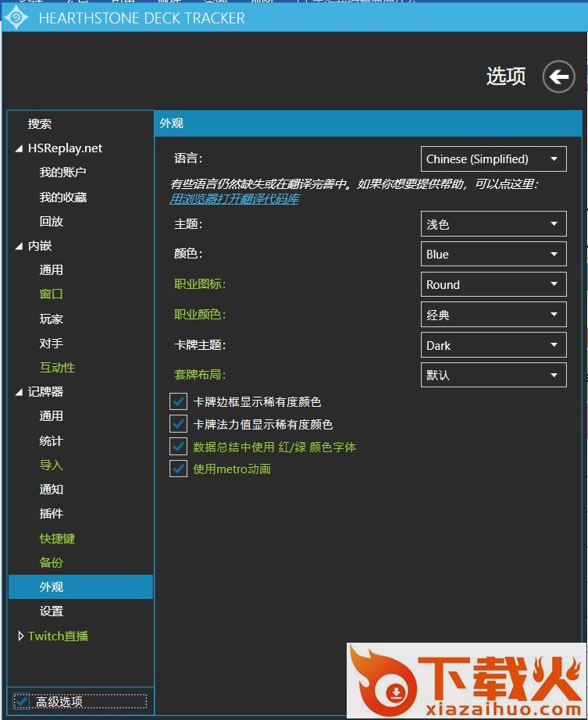
Task: Collapse the 内嵌 tree section
Action: (x=20, y=246)
